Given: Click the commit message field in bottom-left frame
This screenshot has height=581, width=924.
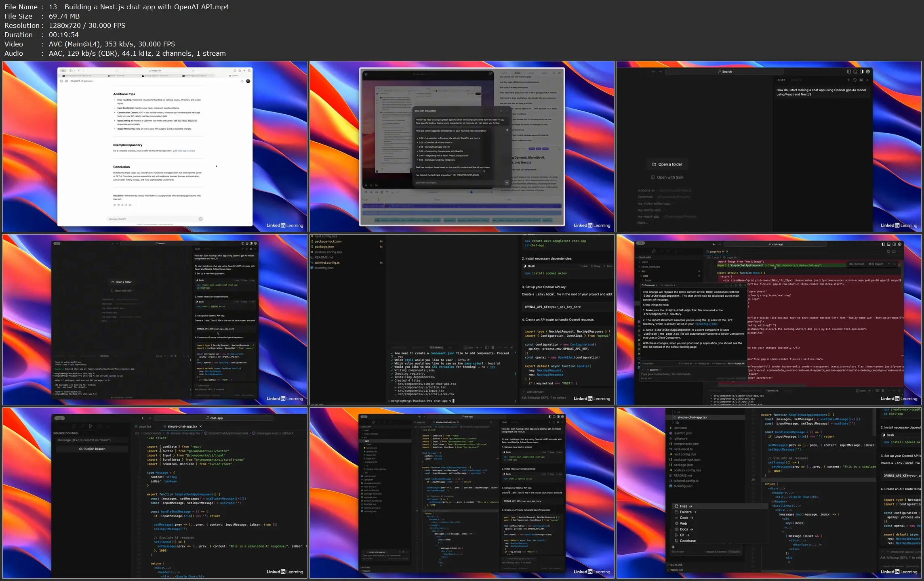Looking at the screenshot, I should tap(92, 440).
